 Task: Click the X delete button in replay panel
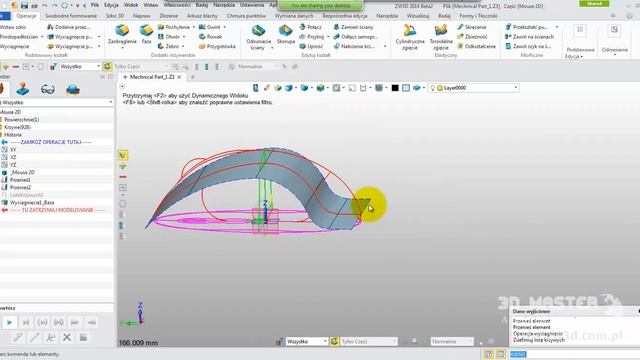click(x=67, y=337)
